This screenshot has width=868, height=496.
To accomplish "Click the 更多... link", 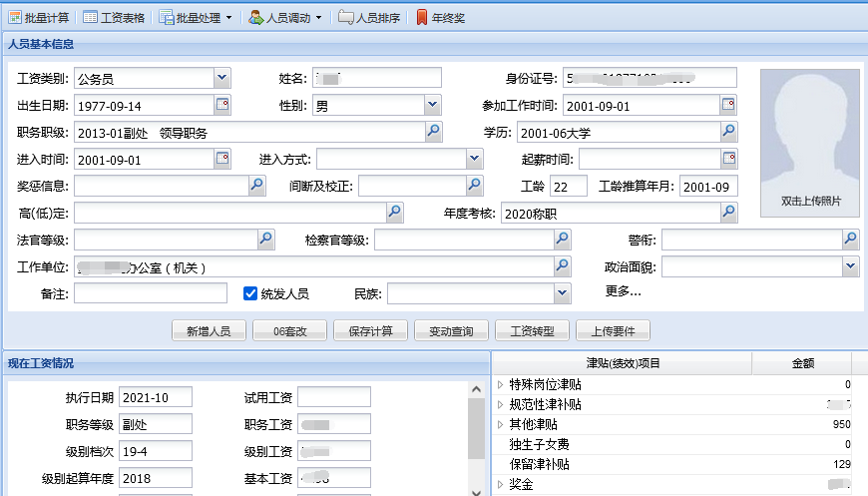I will point(623,291).
